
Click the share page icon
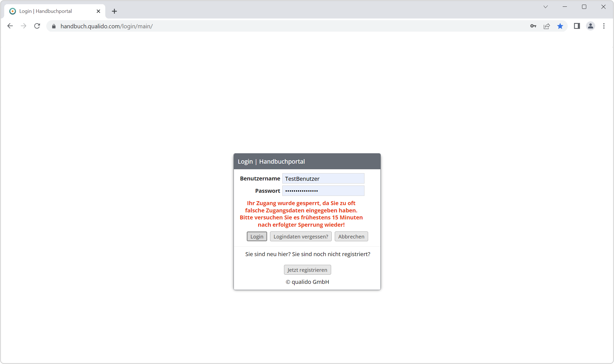pyautogui.click(x=546, y=26)
